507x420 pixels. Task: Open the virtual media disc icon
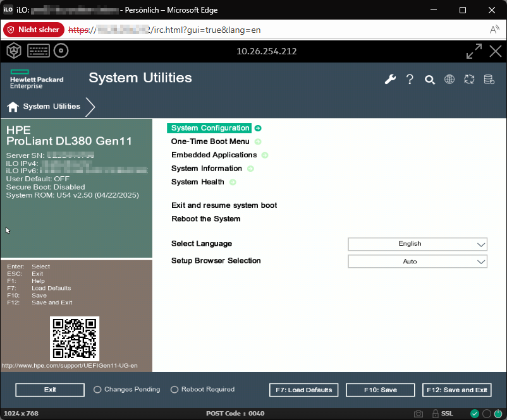[61, 51]
